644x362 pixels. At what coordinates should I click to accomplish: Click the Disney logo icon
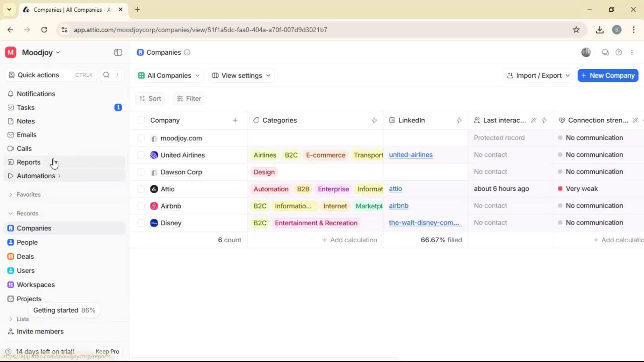(154, 223)
